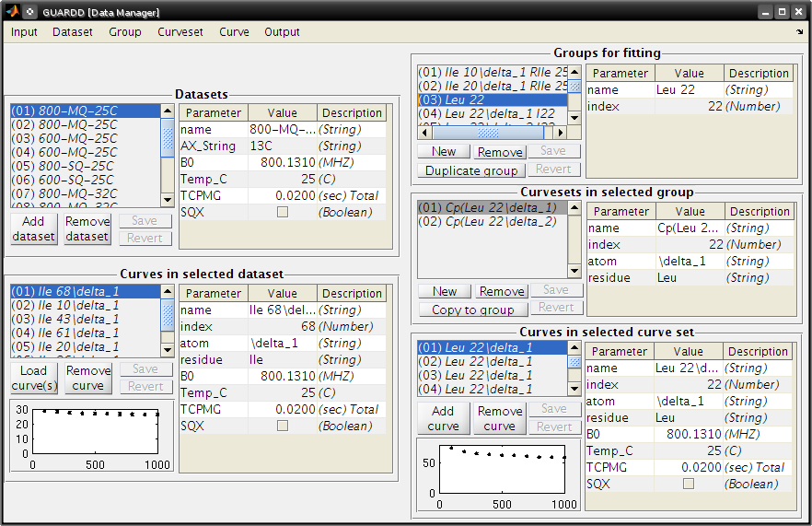The width and height of the screenshot is (812, 526).
Task: Click the up arrow of the dataset curves list scrollbar
Action: pos(168,291)
